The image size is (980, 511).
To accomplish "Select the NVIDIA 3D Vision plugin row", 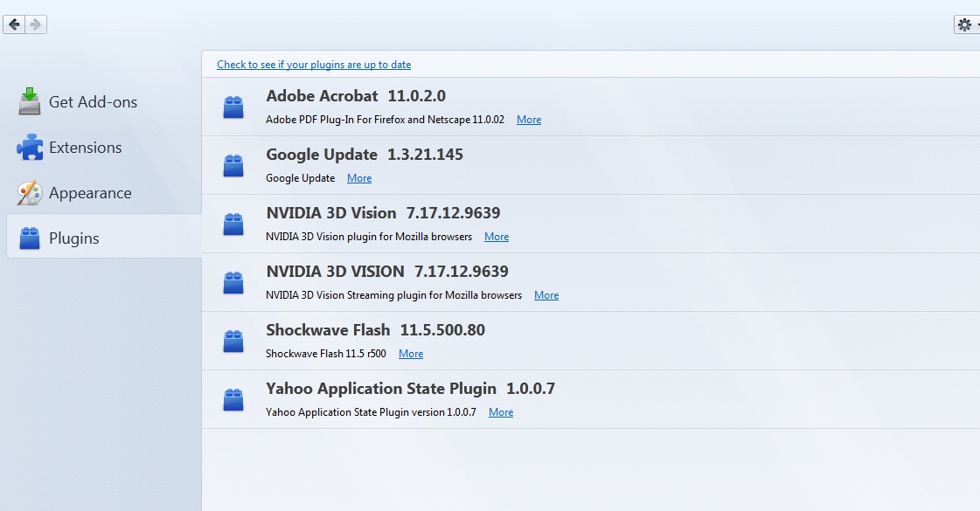I will point(591,224).
